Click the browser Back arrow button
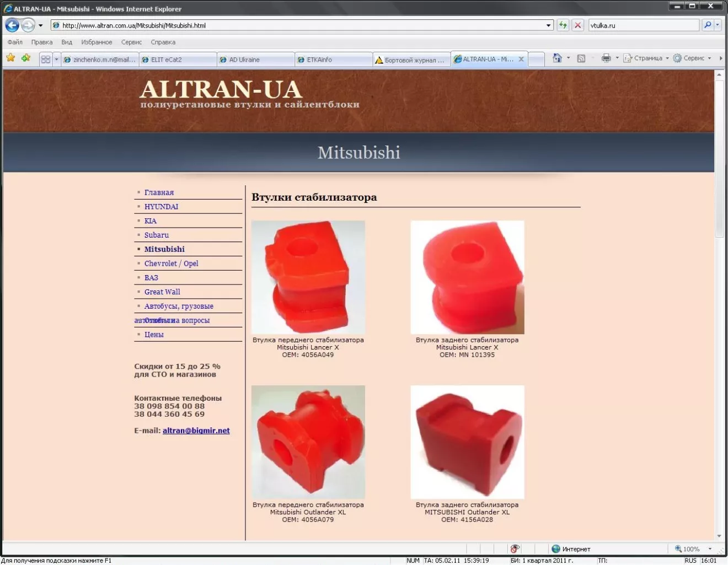Viewport: 728px width, 565px height. 12,25
